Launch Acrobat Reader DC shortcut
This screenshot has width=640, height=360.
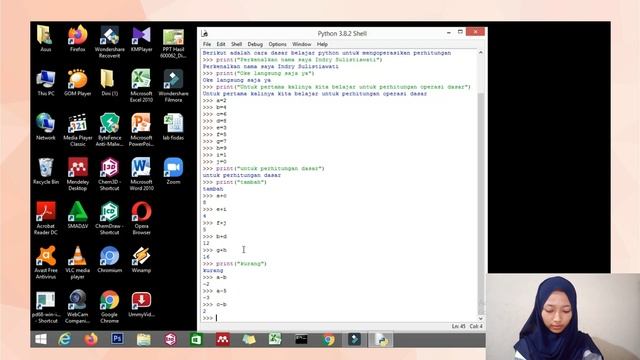tap(45, 218)
